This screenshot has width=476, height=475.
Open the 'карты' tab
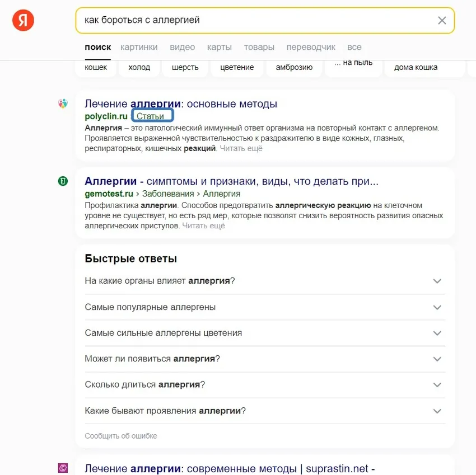(x=219, y=47)
